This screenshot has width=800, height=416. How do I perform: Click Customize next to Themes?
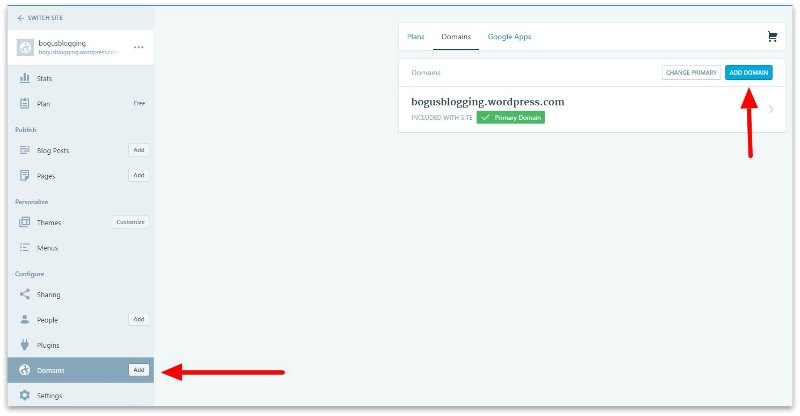[x=131, y=222]
